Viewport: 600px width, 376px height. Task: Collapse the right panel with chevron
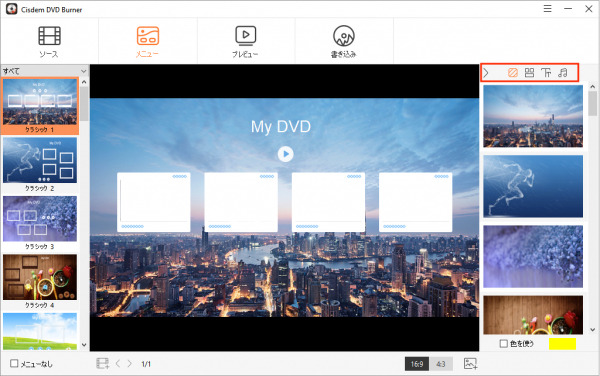pyautogui.click(x=486, y=73)
